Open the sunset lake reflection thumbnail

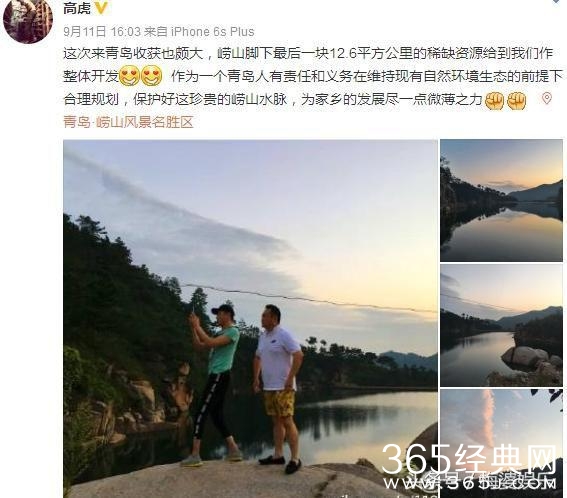point(501,200)
